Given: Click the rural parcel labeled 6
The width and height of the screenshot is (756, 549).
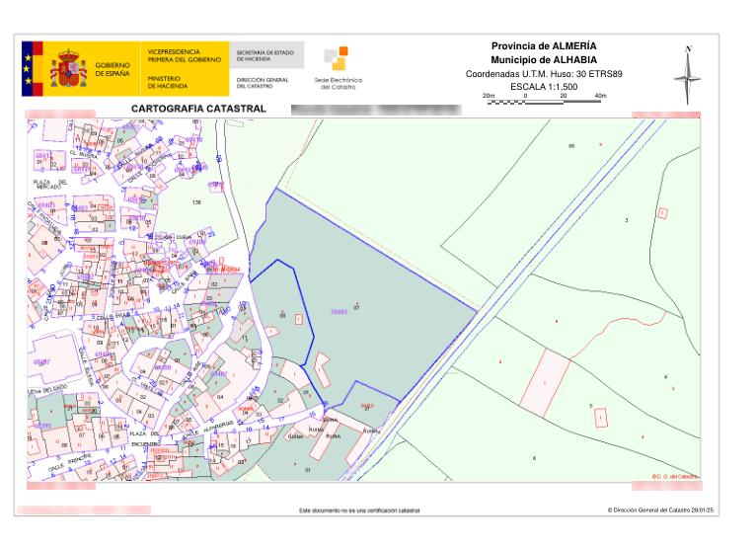Looking at the screenshot, I should (534, 458).
